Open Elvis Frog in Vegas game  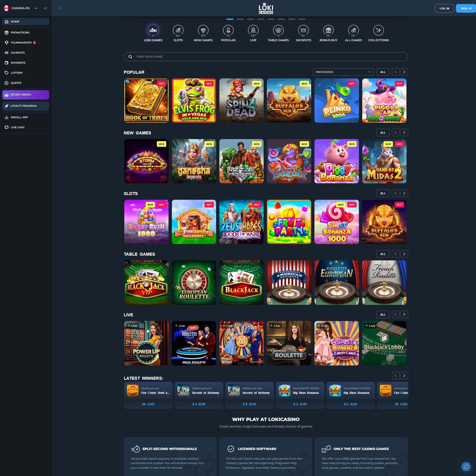pyautogui.click(x=194, y=100)
